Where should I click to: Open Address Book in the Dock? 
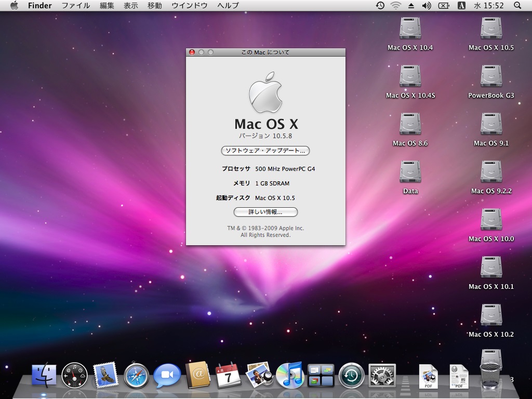197,375
